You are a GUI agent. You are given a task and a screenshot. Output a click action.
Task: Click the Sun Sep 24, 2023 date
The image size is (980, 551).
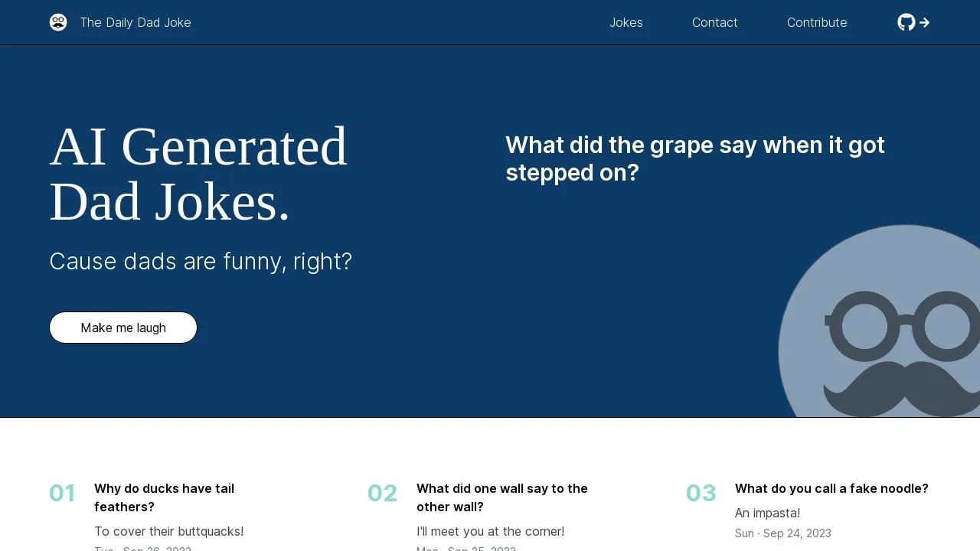pyautogui.click(x=782, y=533)
